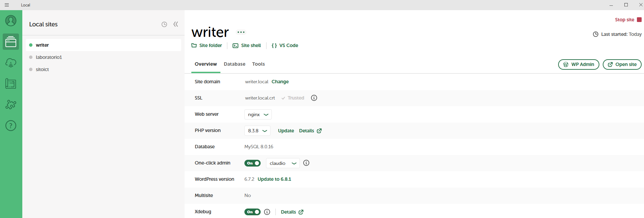Open the writer site options ellipsis
The image size is (644, 218).
point(241,32)
